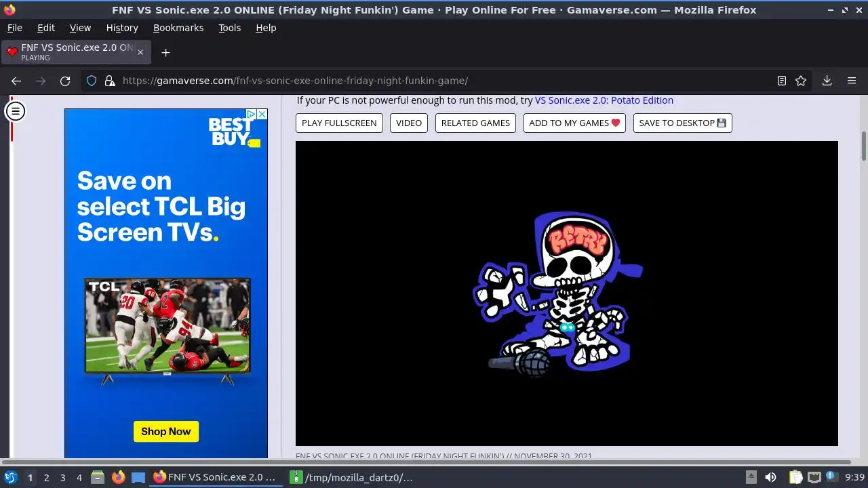868x488 pixels.
Task: Open the Help menu
Action: [266, 28]
